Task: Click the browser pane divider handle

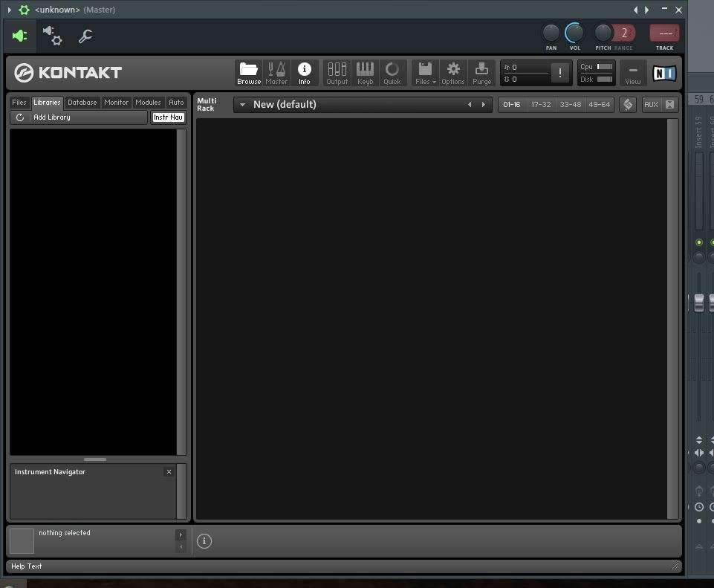Action: point(94,459)
